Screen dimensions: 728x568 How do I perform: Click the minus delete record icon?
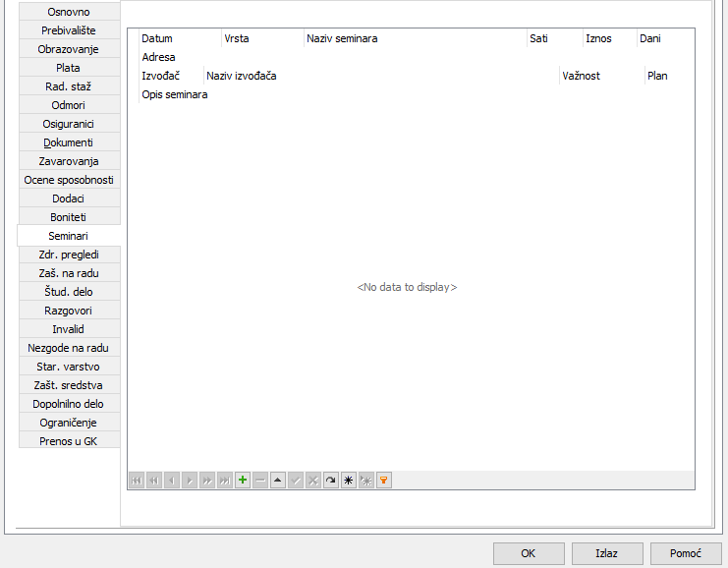pyautogui.click(x=260, y=481)
